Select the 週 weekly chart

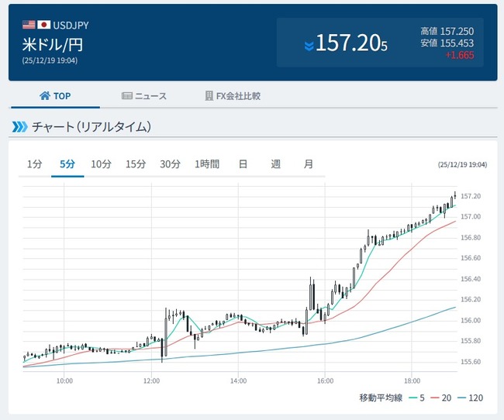pos(275,164)
